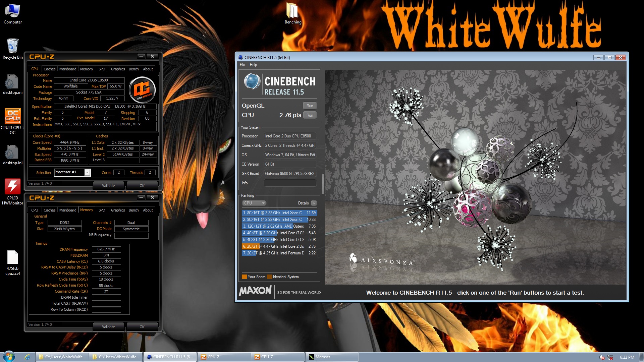Run the CPU test in Cinebench
Image resolution: width=644 pixels, height=362 pixels.
(310, 115)
